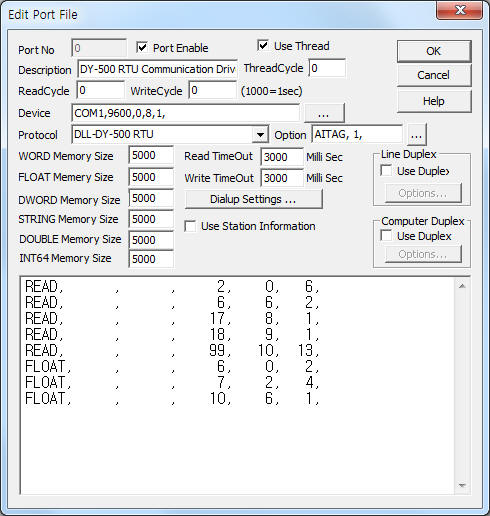Click the Cancel button
The width and height of the screenshot is (490, 516).
click(x=434, y=75)
